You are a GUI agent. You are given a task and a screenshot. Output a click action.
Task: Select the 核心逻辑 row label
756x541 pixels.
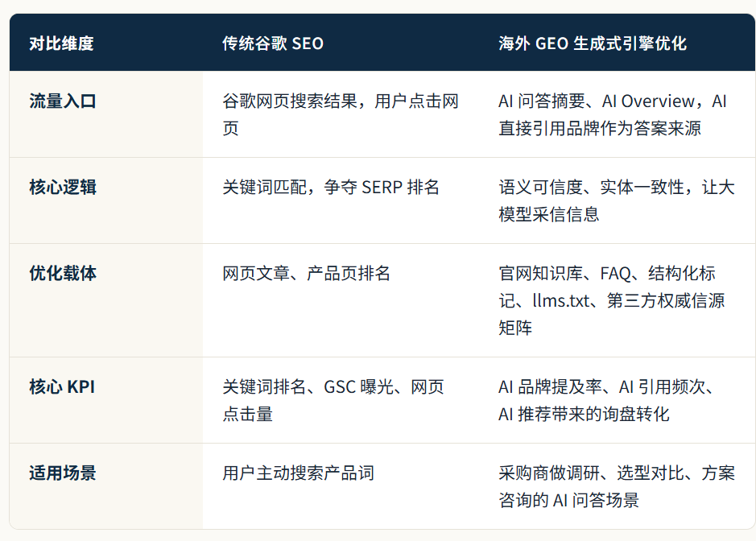tap(63, 187)
